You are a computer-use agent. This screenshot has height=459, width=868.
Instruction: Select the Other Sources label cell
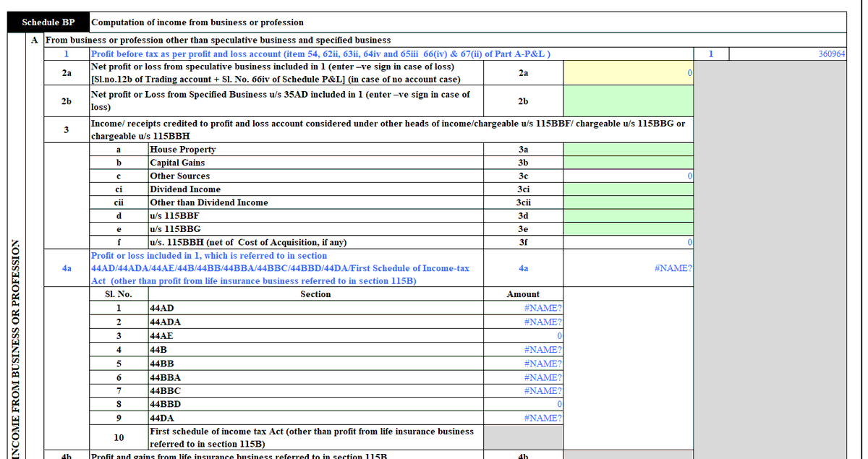pyautogui.click(x=315, y=176)
